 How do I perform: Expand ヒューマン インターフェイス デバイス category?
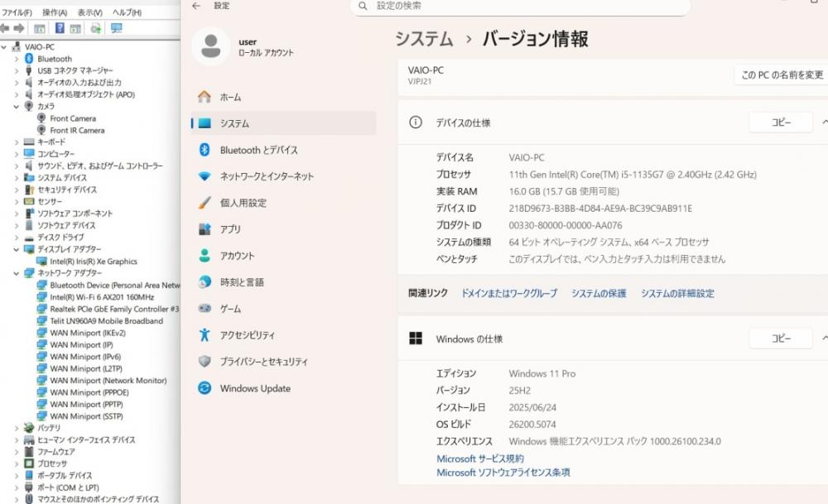[17, 440]
